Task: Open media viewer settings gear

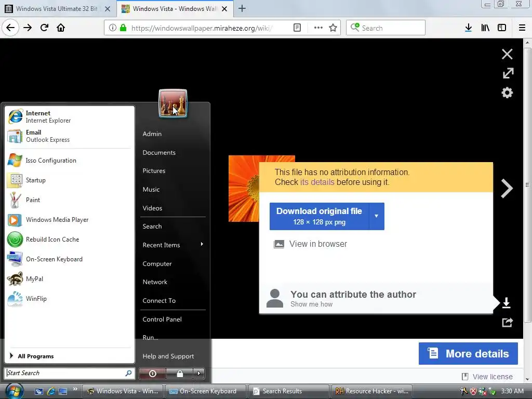Action: tap(507, 92)
